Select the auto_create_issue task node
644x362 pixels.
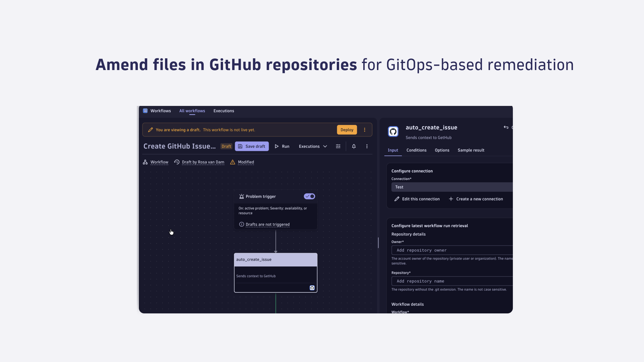(x=276, y=273)
